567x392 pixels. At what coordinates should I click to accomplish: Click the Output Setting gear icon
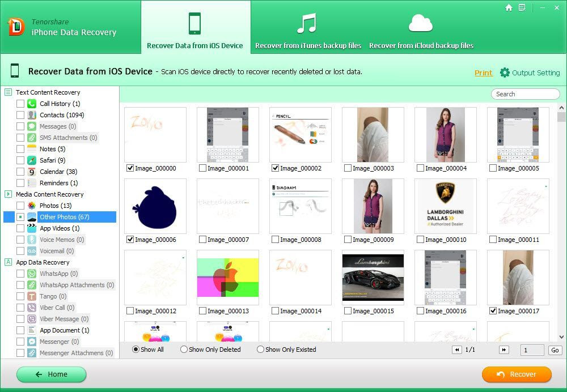[x=505, y=73]
